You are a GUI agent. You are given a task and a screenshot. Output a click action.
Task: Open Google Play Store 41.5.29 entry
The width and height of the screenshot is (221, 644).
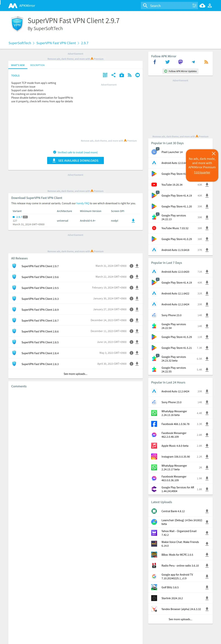[177, 337]
